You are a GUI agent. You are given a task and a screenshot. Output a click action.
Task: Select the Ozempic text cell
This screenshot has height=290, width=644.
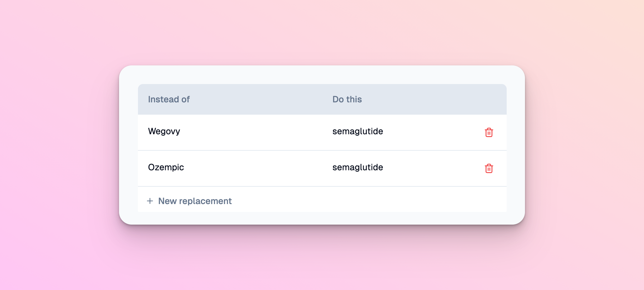click(166, 167)
